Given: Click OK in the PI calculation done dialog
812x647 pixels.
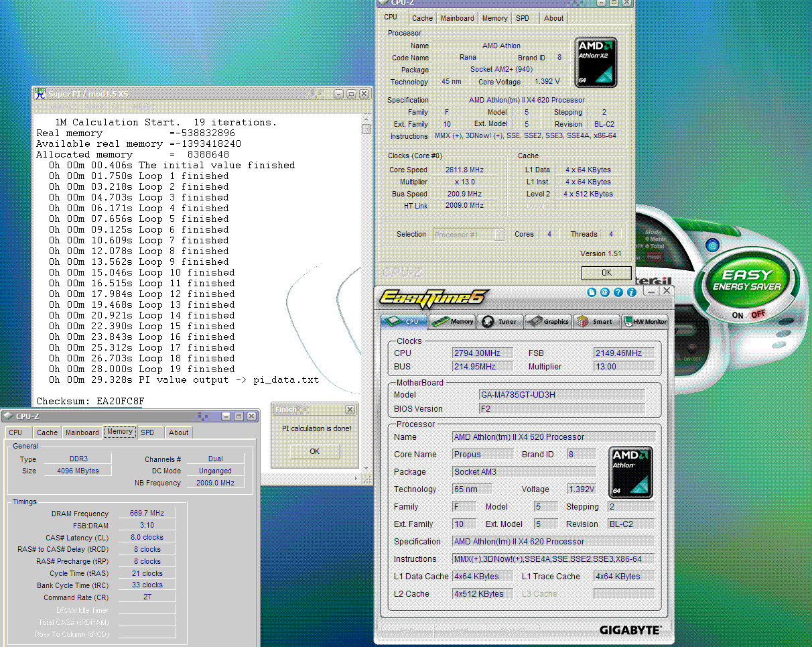Looking at the screenshot, I should (314, 451).
